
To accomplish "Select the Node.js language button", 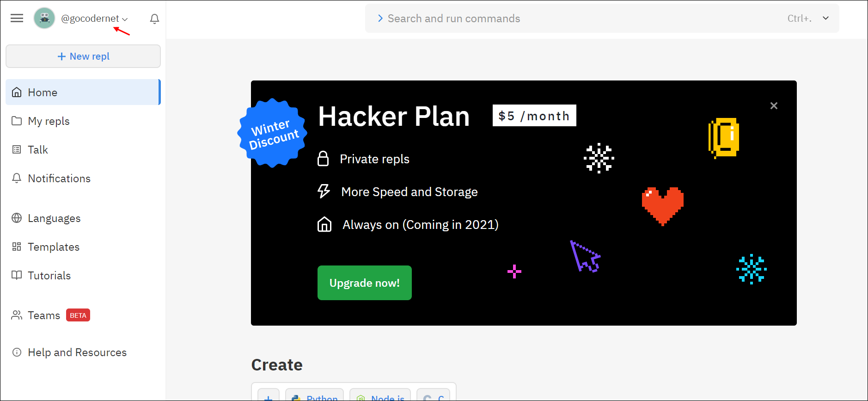I will pyautogui.click(x=380, y=395).
